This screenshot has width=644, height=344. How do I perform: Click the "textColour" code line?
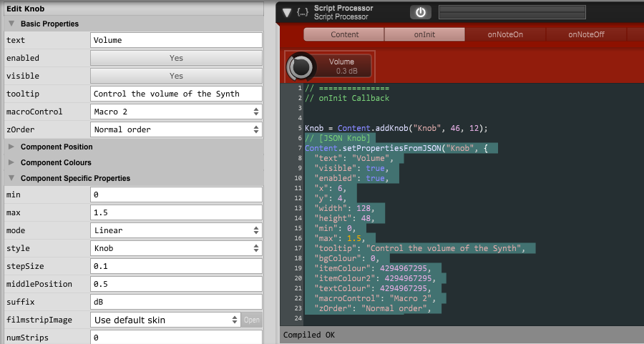373,288
